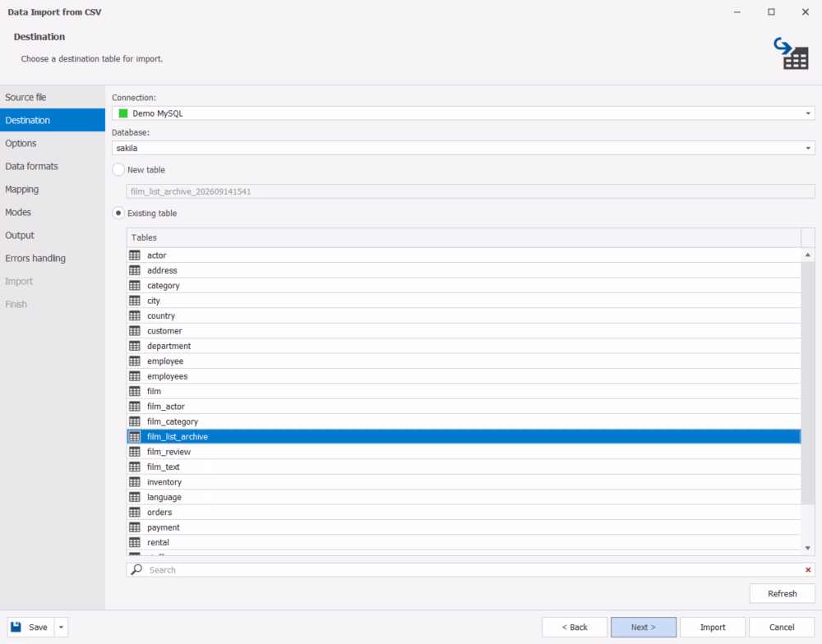Select the film table row

pos(464,392)
